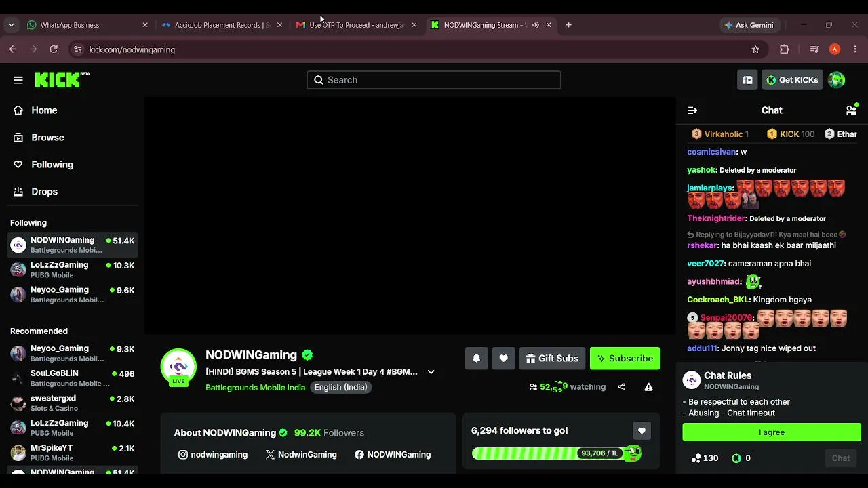Toggle the follow heart button
Image resolution: width=868 pixels, height=488 pixels.
pos(503,359)
